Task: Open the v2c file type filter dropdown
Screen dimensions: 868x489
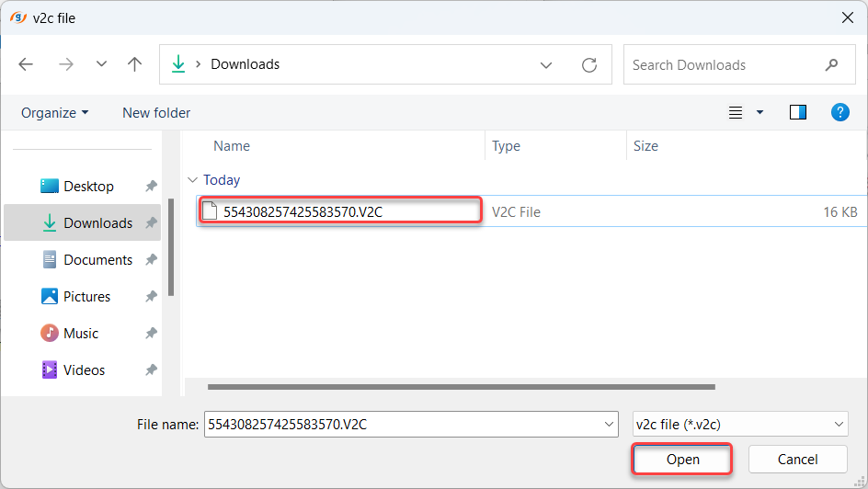Action: pos(740,425)
